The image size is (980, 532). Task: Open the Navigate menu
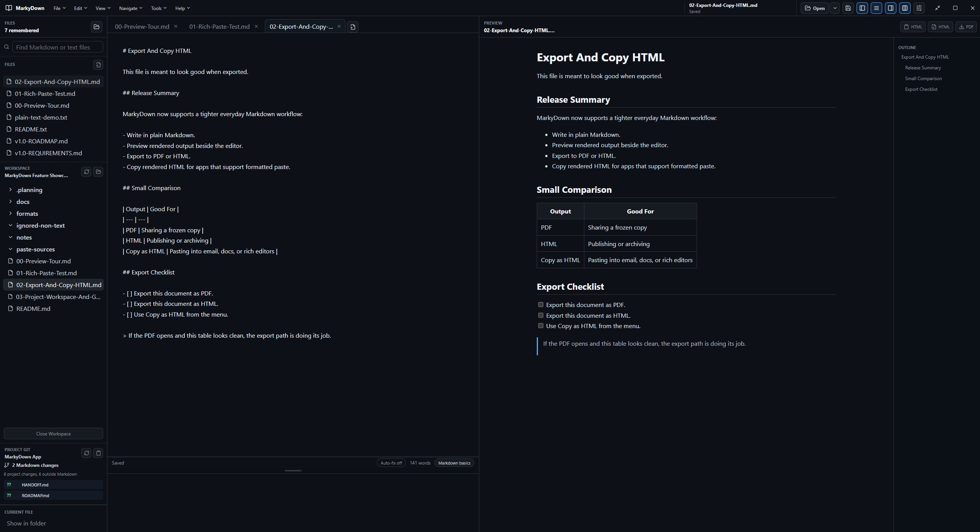[x=131, y=8]
